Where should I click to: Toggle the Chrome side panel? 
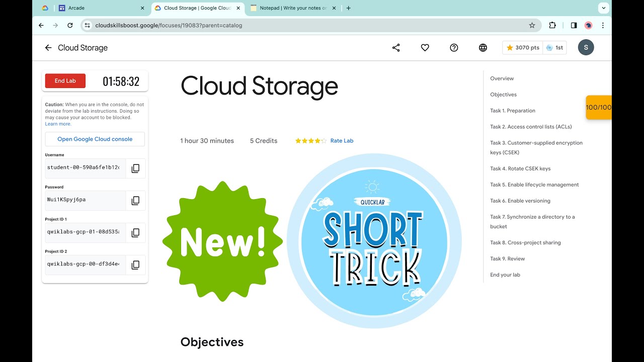[x=574, y=25]
